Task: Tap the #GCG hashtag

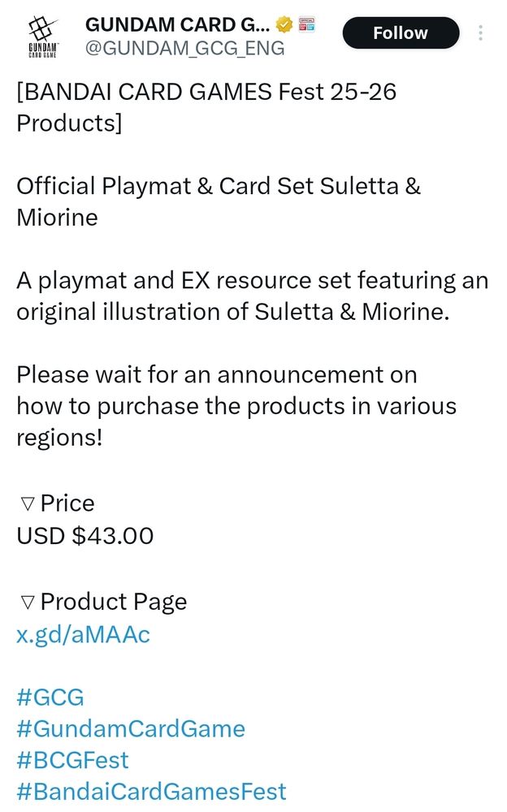Action: point(50,697)
